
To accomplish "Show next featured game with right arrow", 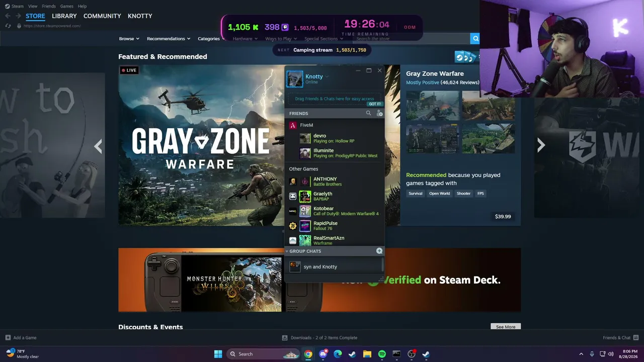I will 541,145.
